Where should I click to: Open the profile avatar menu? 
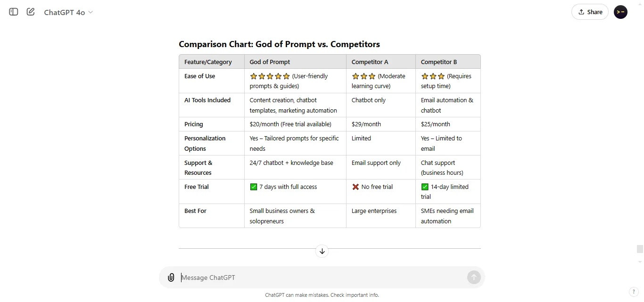coord(620,12)
